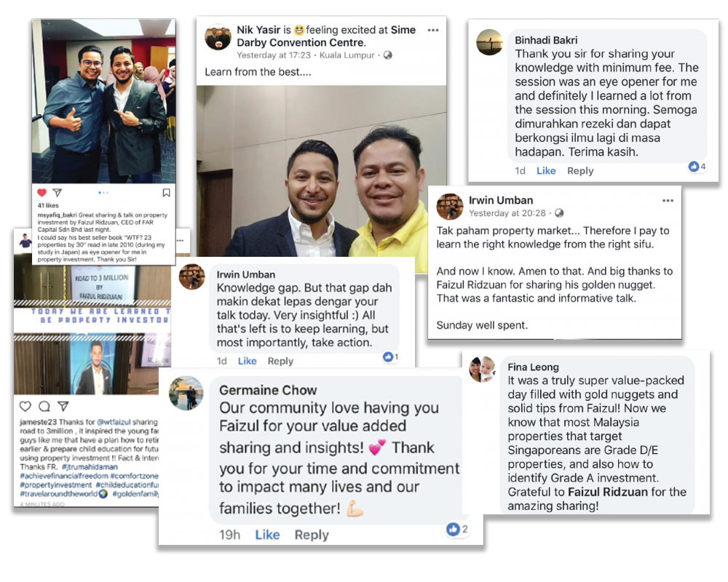Bookmark the msyafiq_bakri Instagram post
728x582 pixels.
pyautogui.click(x=166, y=193)
